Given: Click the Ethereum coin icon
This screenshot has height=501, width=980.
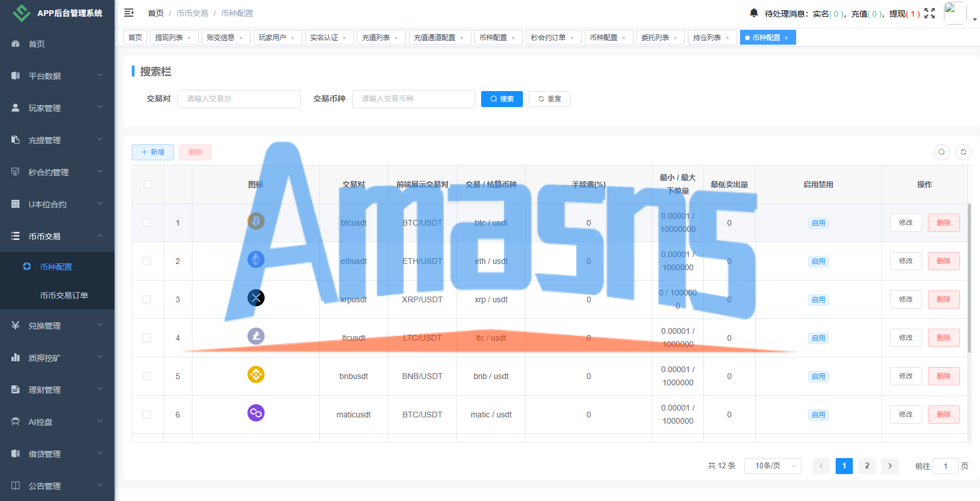Looking at the screenshot, I should [x=256, y=259].
